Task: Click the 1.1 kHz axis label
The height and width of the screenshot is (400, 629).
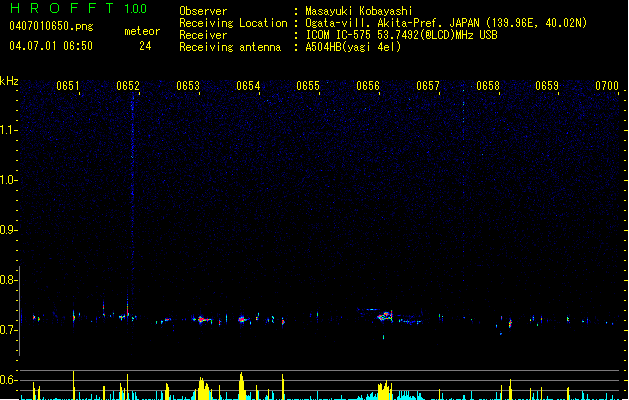Action: tap(9, 130)
